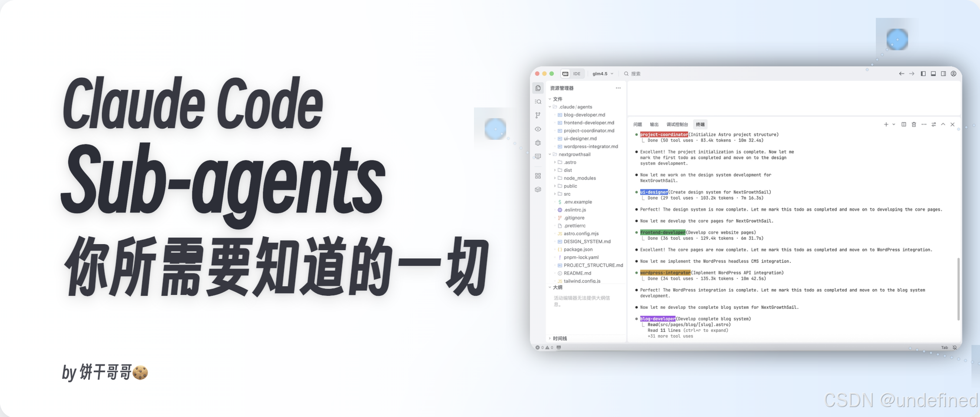This screenshot has height=417, width=980.
Task: Click the purple blog-developer label in terminal
Action: tap(658, 319)
